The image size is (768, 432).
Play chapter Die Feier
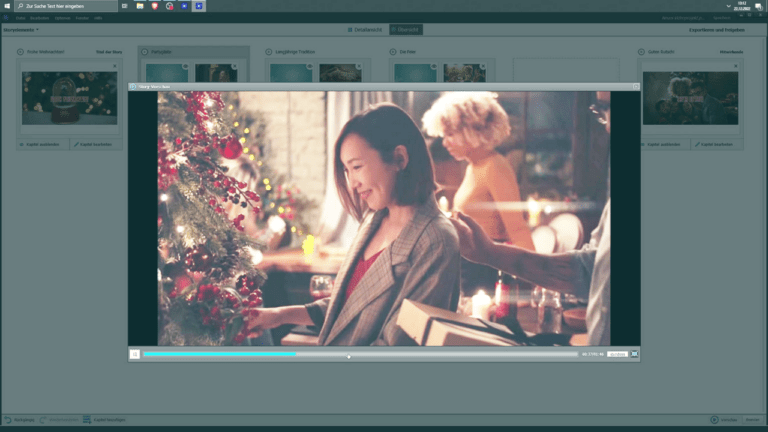point(393,52)
